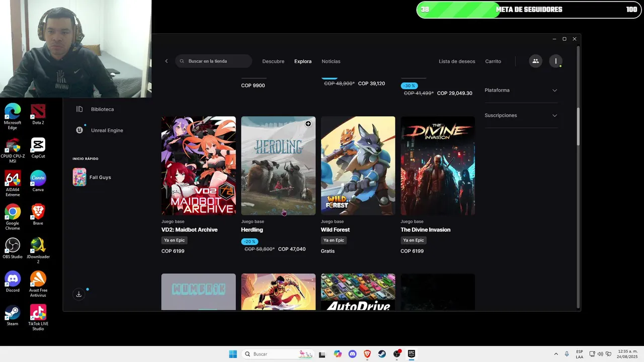
Task: Open Task View in taskbar
Action: coord(323,354)
